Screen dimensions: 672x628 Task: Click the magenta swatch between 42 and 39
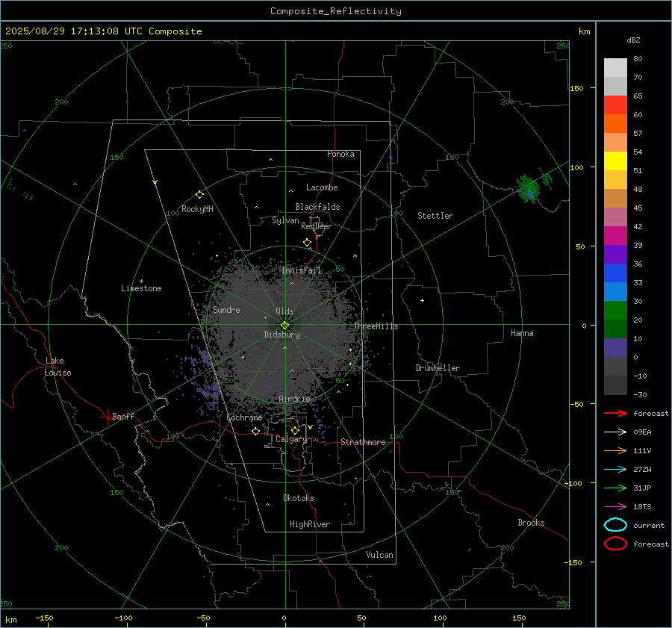coord(615,236)
